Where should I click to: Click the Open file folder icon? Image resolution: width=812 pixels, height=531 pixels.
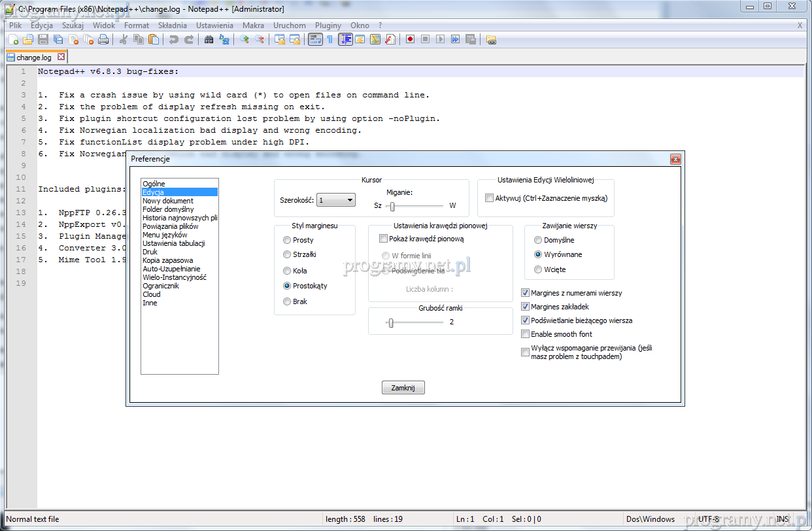click(28, 40)
